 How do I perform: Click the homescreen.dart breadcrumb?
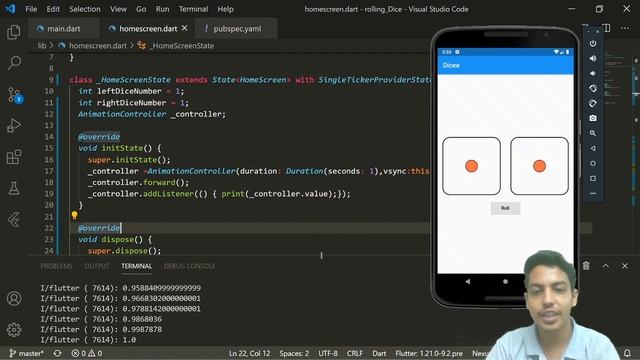click(x=98, y=46)
